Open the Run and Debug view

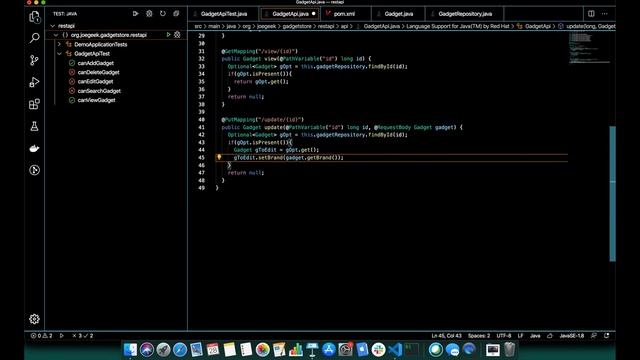pos(34,82)
